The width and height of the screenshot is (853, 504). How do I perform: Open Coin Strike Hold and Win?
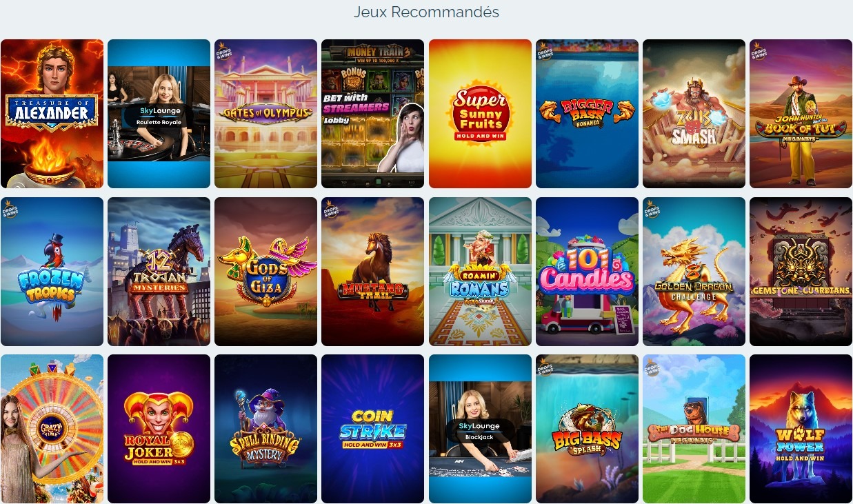click(372, 429)
